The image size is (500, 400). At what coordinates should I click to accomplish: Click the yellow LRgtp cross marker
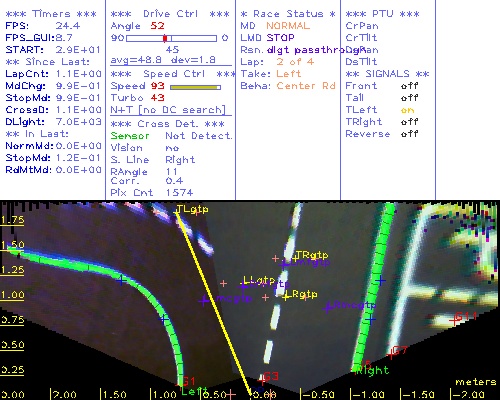(x=286, y=297)
